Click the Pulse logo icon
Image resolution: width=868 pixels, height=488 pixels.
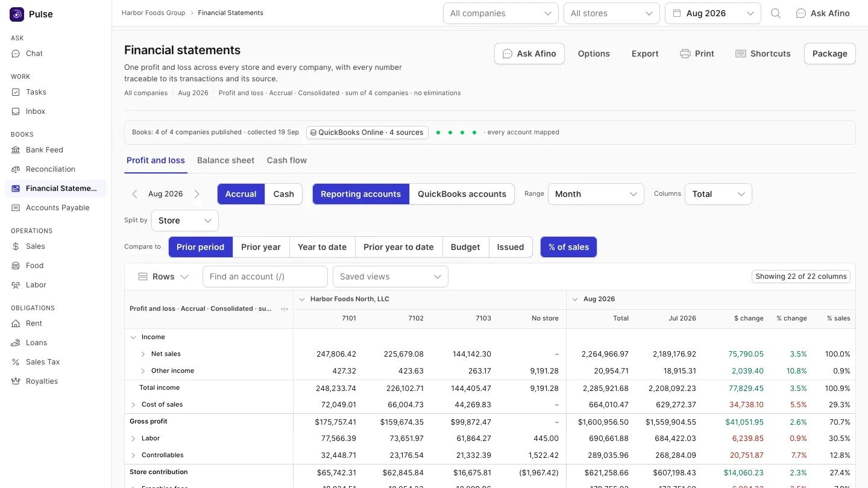[x=17, y=14]
